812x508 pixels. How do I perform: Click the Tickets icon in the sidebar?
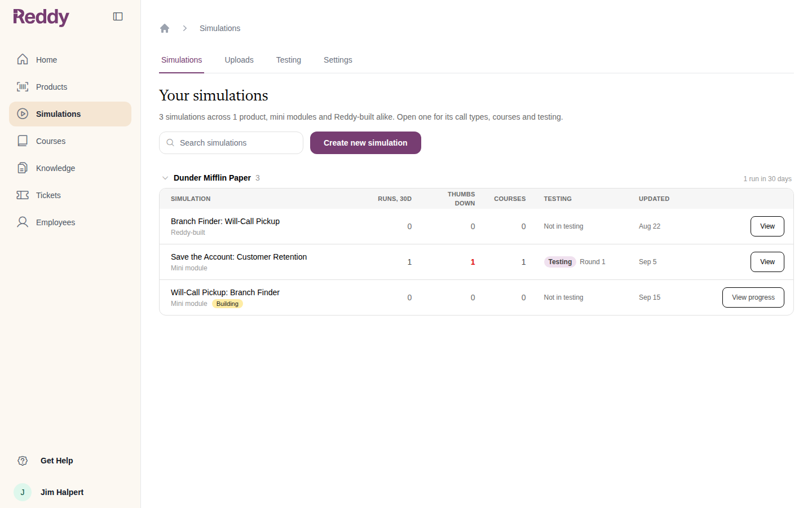[23, 195]
